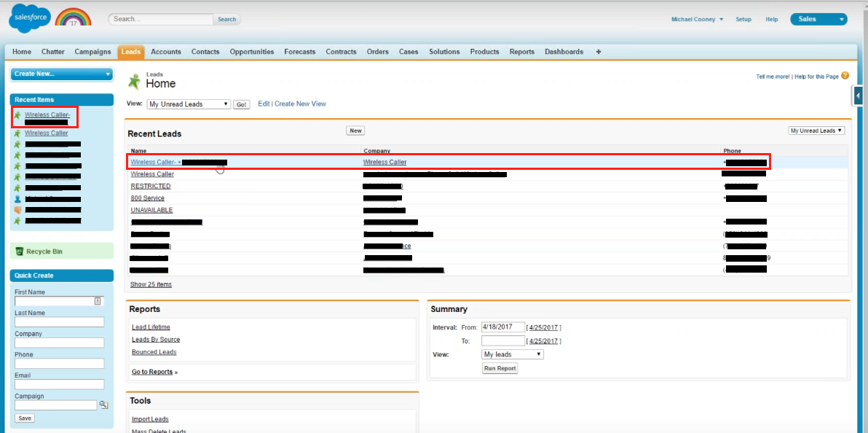Click Go to Reports link
Image resolution: width=868 pixels, height=433 pixels.
tap(152, 372)
